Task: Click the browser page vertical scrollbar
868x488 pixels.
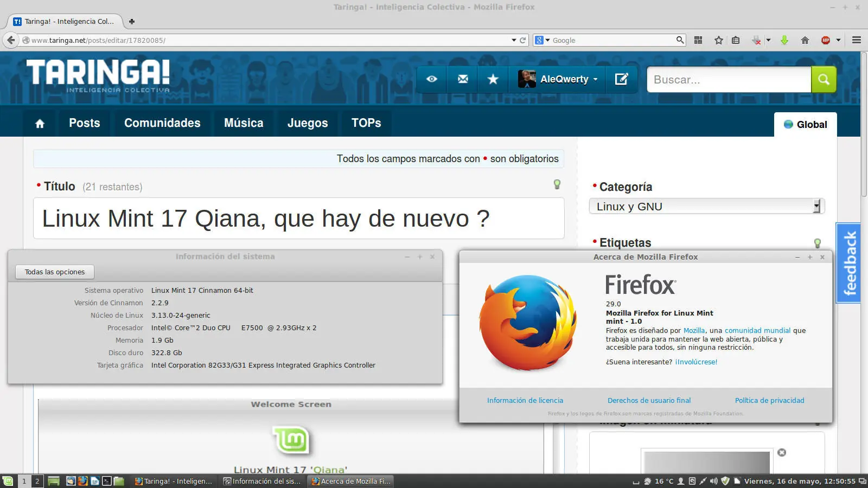Action: (x=864, y=125)
